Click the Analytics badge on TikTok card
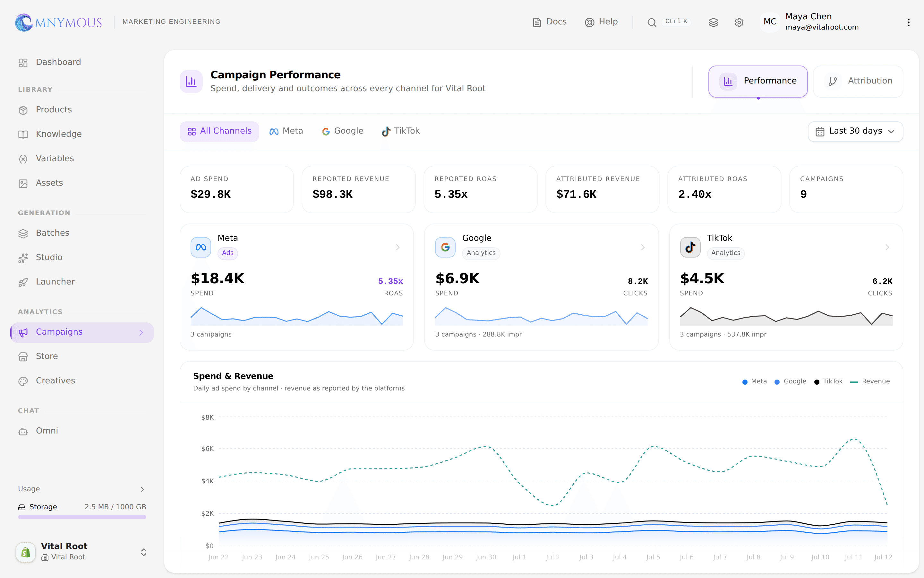Image resolution: width=924 pixels, height=578 pixels. pos(726,253)
